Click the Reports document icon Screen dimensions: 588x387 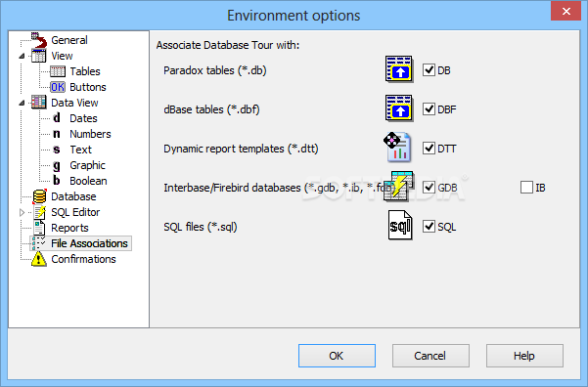click(x=39, y=228)
